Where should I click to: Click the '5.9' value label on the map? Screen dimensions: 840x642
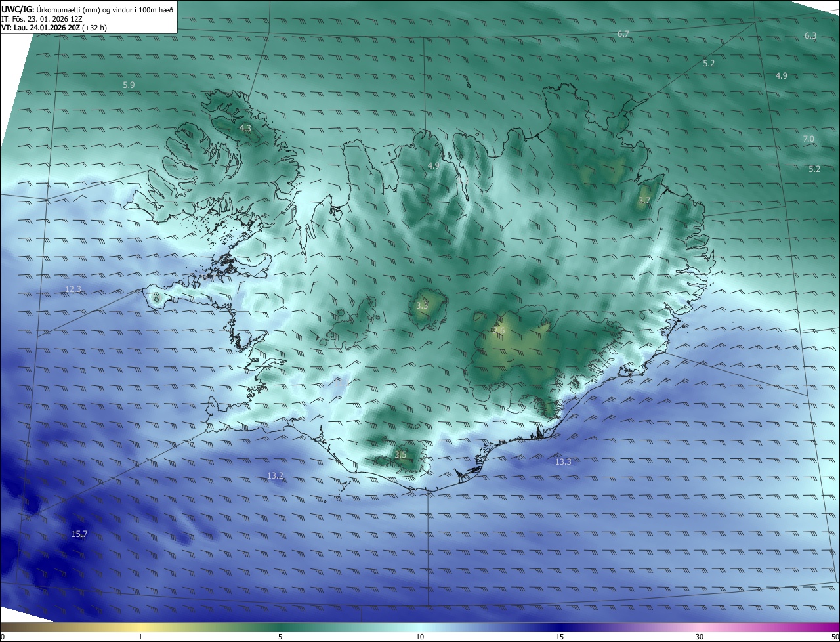point(129,85)
